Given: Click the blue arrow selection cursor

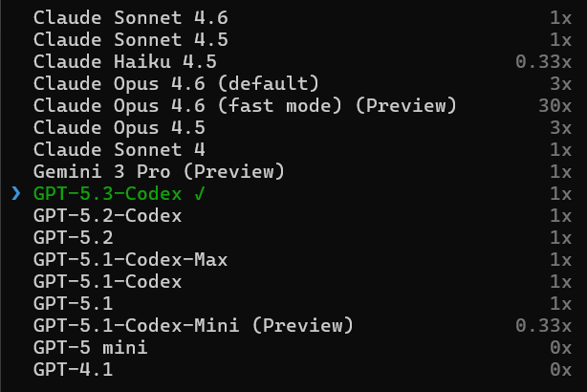Looking at the screenshot, I should tap(15, 194).
